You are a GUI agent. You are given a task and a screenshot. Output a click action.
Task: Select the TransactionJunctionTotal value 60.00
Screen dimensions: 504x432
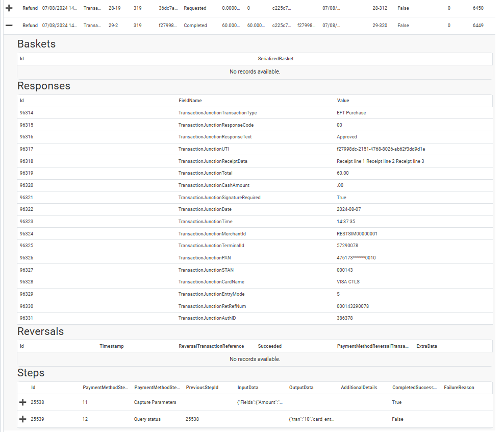point(343,173)
